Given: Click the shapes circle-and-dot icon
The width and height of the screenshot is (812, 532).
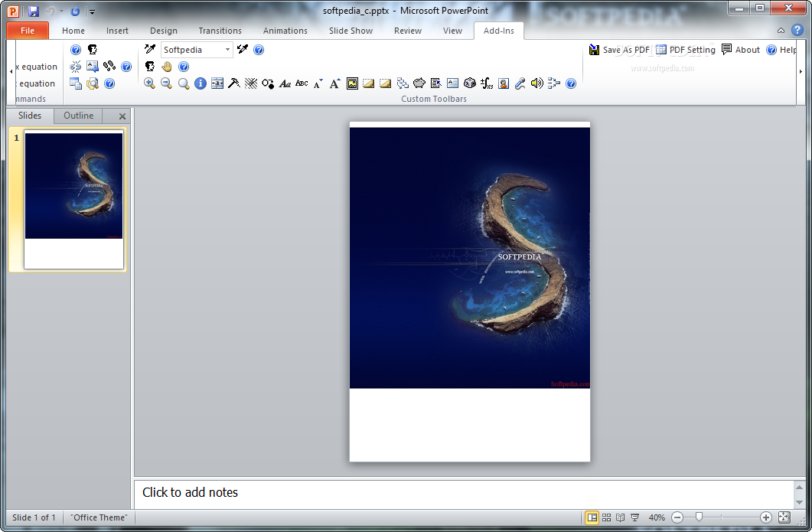Looking at the screenshot, I should tap(268, 83).
